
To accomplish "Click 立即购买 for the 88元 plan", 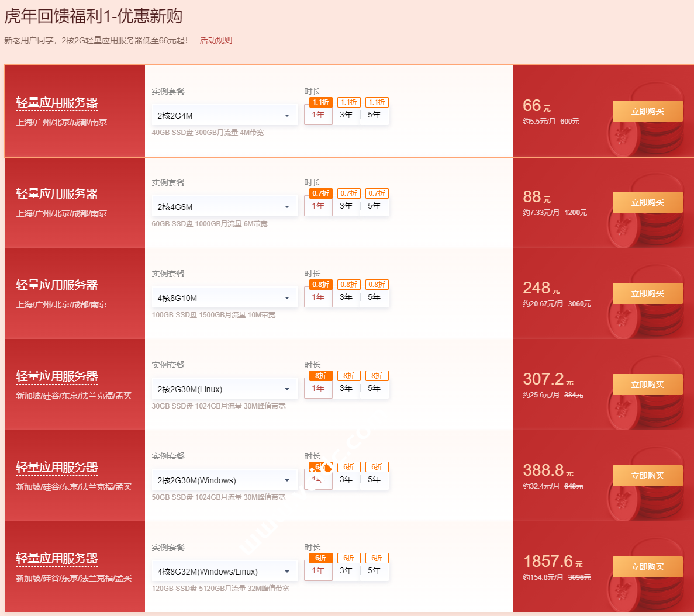I will click(x=647, y=202).
